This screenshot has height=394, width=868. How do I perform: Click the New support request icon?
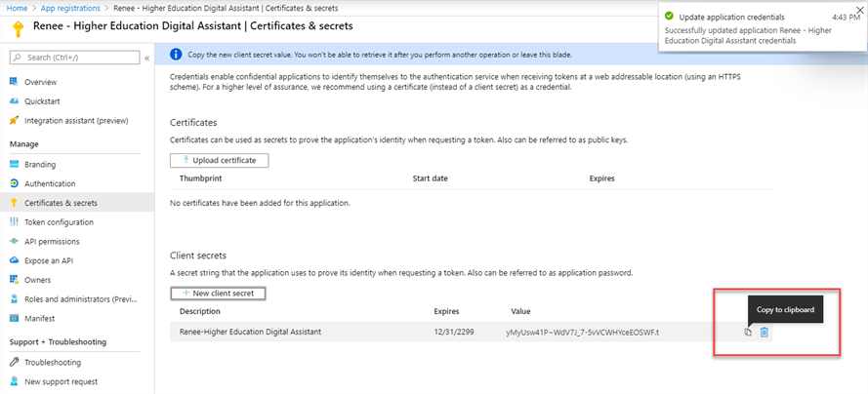click(15, 381)
